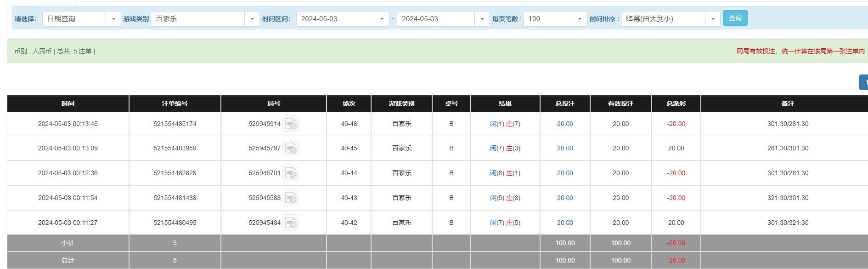Click total bet 20.00 link for 00:13:45 row
868x269 pixels.
click(565, 124)
